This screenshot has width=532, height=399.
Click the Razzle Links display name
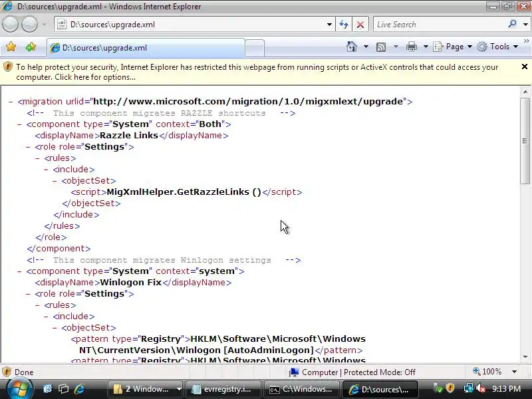129,136
